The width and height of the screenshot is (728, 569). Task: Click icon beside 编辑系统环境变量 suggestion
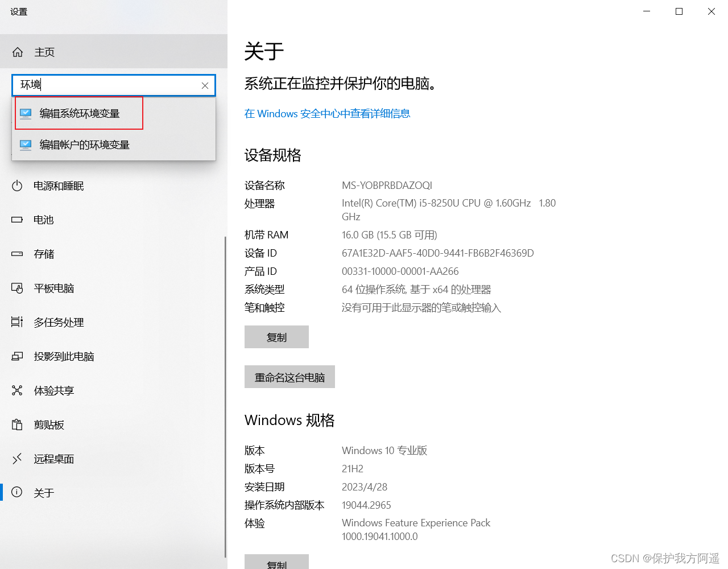26,113
